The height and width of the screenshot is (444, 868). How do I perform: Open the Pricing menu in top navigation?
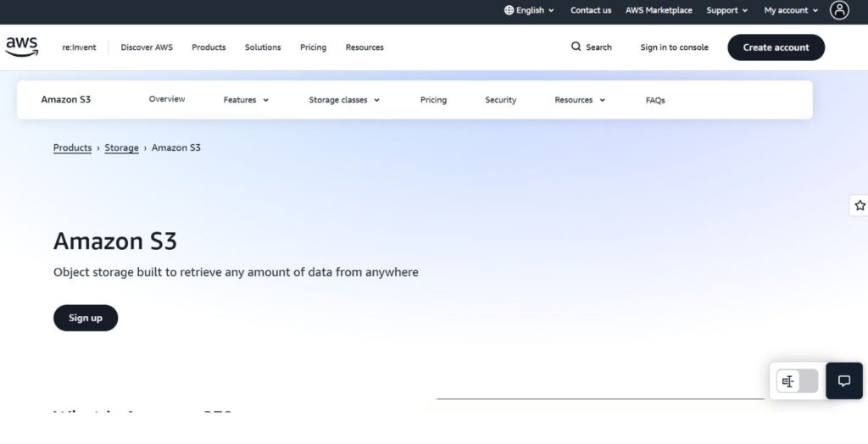(x=314, y=47)
